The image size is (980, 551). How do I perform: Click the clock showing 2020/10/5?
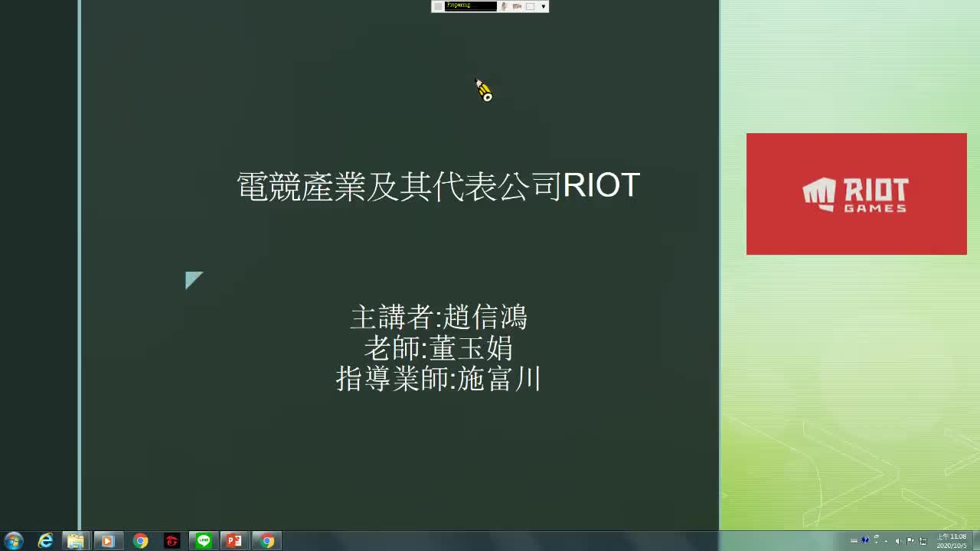click(x=952, y=545)
